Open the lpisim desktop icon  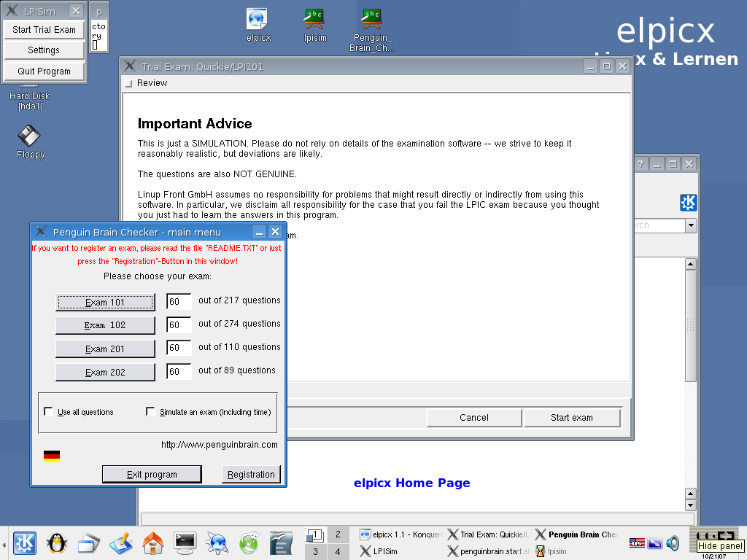[x=315, y=26]
